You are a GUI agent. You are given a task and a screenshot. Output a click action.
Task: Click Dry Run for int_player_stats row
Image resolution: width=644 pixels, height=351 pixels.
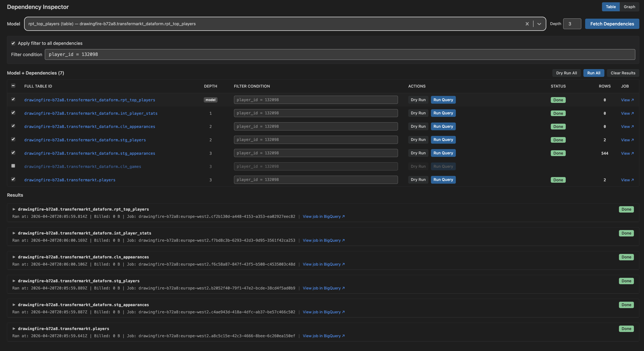coord(418,113)
